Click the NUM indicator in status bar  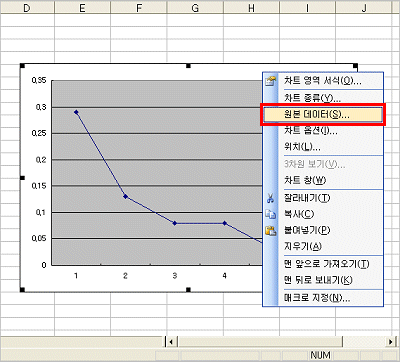320,355
